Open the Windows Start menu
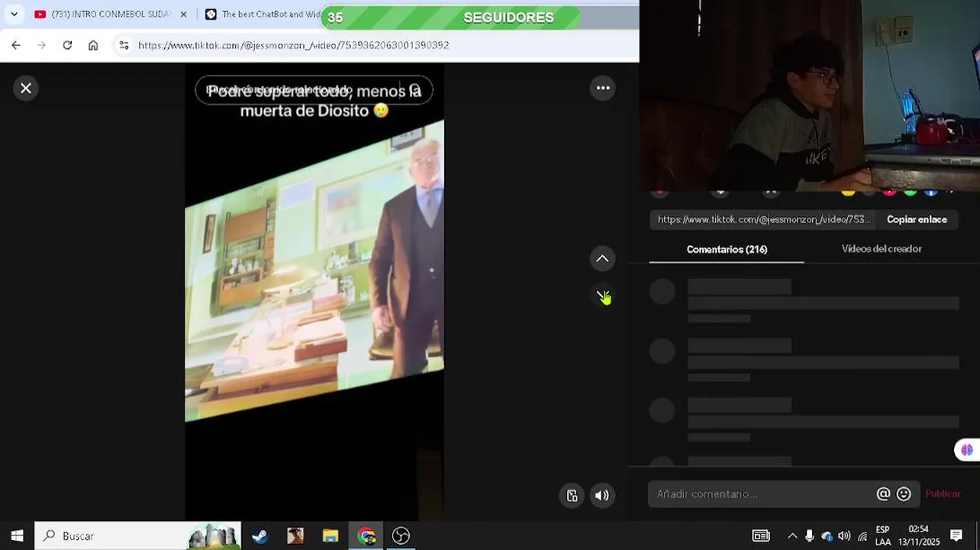 click(x=17, y=535)
